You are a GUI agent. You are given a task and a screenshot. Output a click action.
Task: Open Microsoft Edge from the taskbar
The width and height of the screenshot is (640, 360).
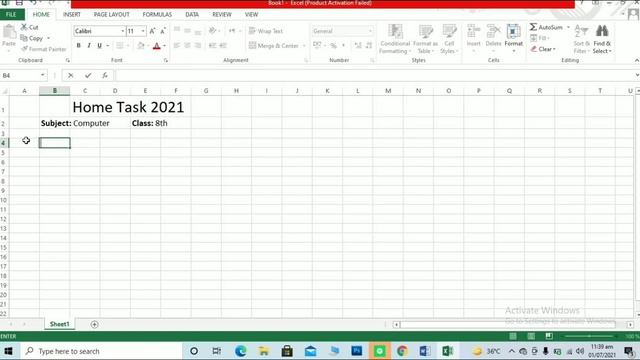coord(240,351)
